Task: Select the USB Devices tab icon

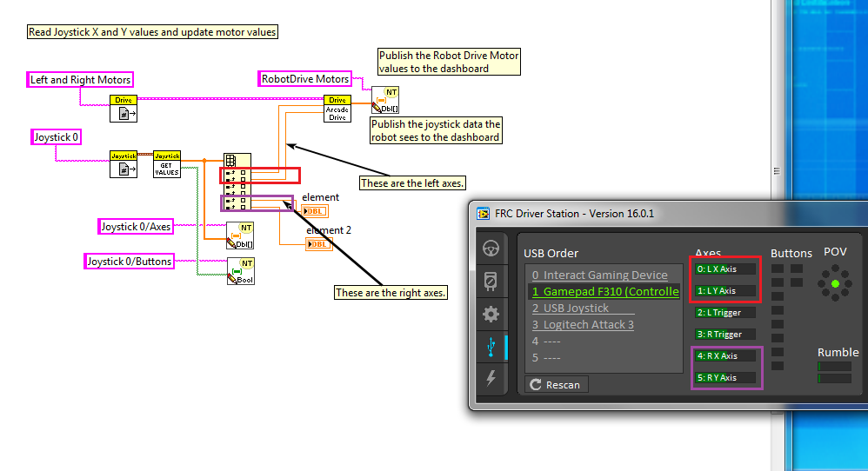Action: 491,346
